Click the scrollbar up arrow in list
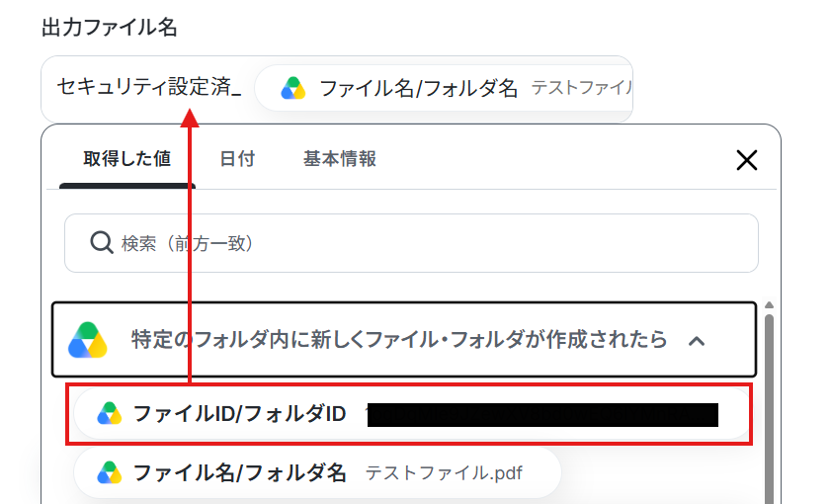 (769, 305)
